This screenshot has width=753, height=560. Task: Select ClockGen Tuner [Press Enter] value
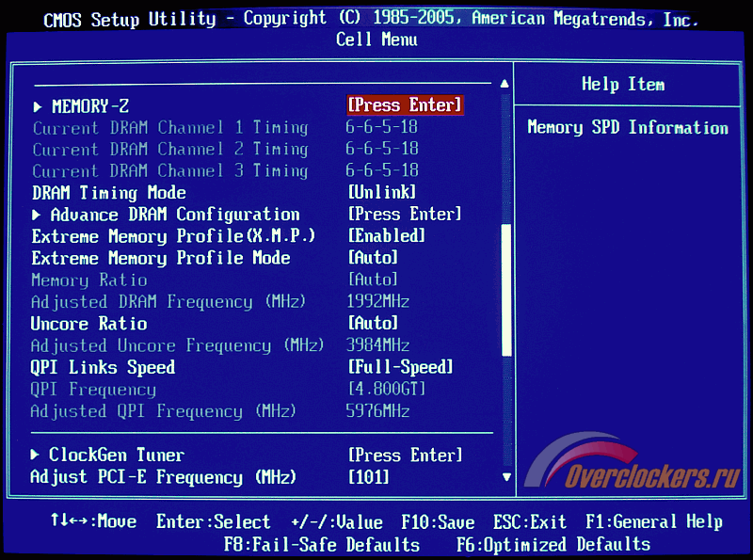[x=405, y=455]
